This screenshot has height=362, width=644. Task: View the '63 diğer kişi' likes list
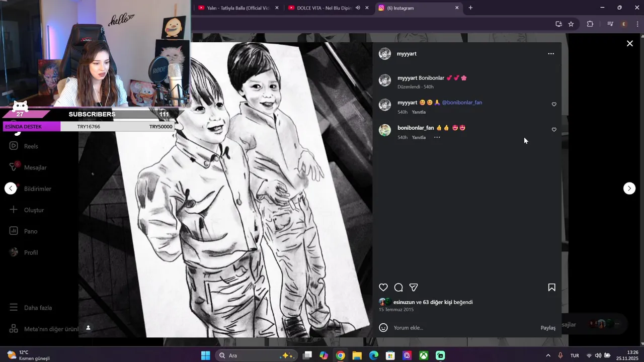pos(437,302)
